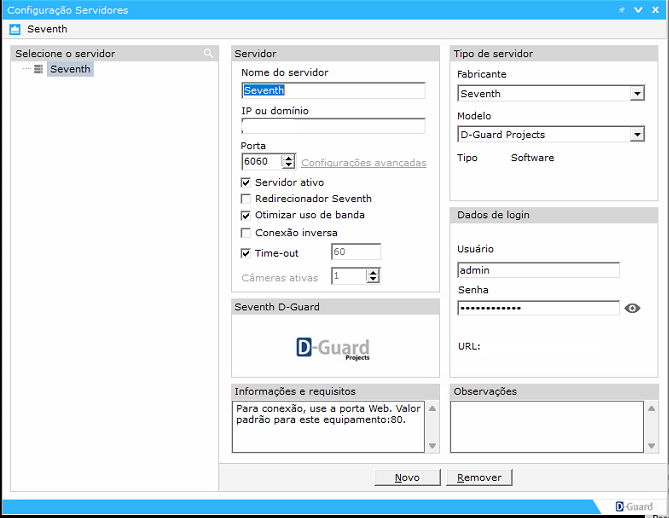Open Configurações avançadas link
The image size is (669, 518).
coord(363,163)
